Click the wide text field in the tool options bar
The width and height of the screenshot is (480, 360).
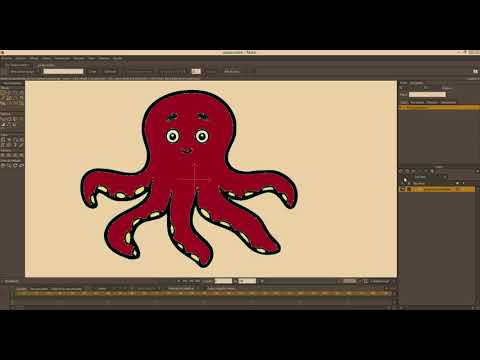pos(63,71)
